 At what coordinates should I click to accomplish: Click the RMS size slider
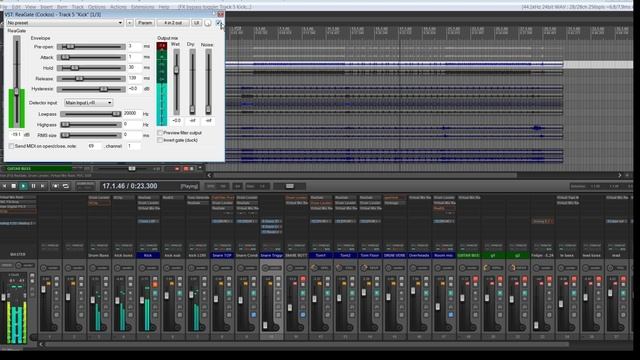tap(91, 135)
